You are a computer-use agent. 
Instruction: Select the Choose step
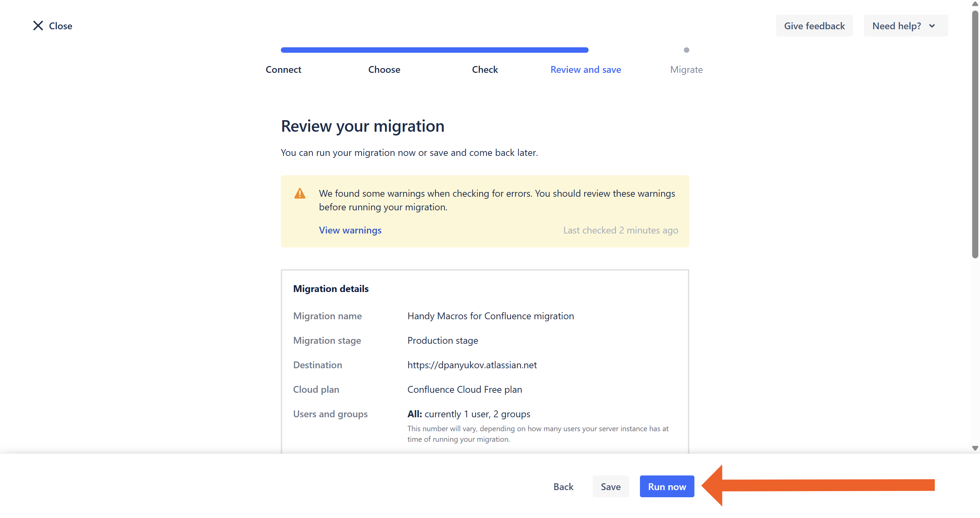[384, 69]
